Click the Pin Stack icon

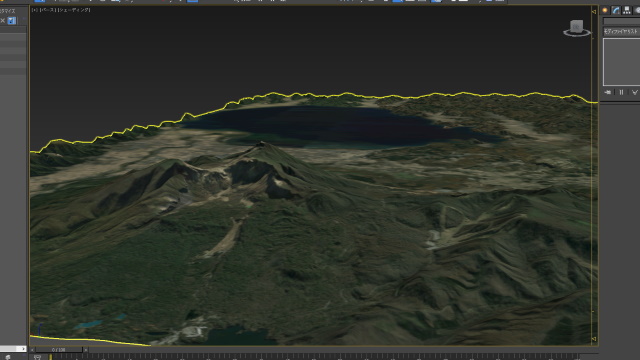tap(608, 93)
